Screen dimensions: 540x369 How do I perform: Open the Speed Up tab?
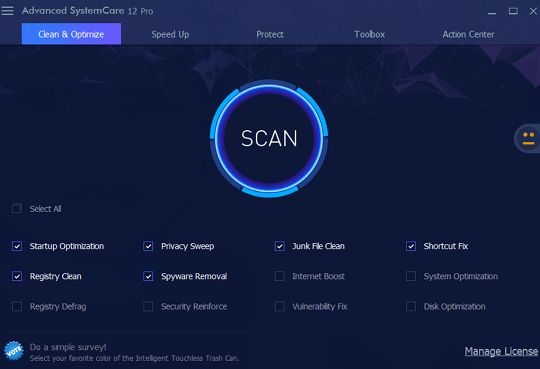pos(170,34)
